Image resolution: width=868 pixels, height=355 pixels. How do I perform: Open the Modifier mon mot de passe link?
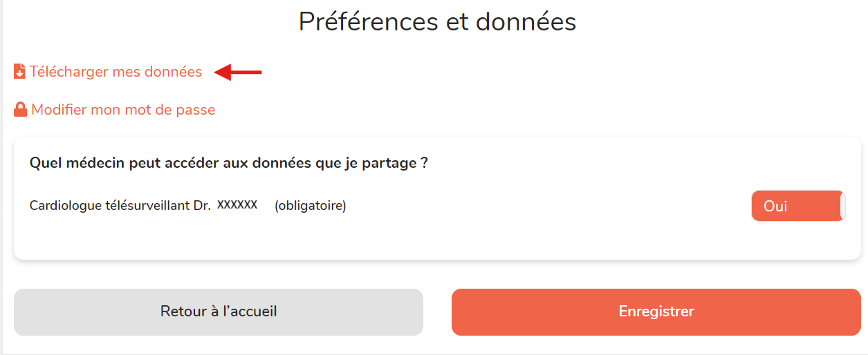point(123,110)
